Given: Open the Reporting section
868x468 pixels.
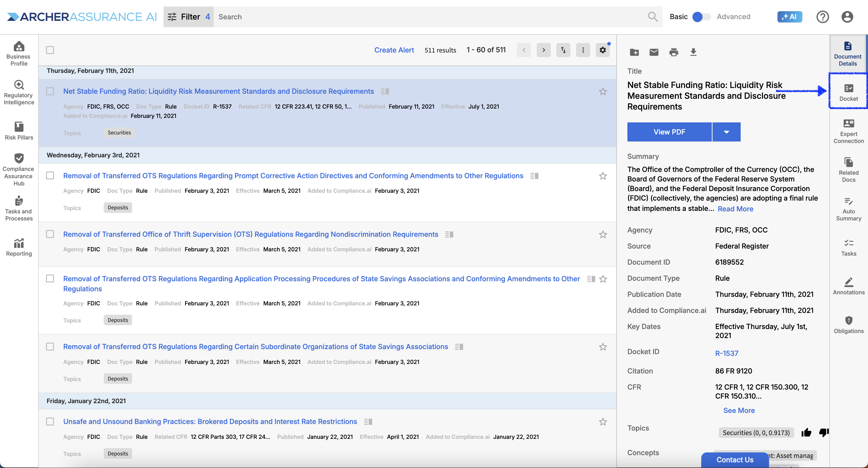Looking at the screenshot, I should point(19,247).
